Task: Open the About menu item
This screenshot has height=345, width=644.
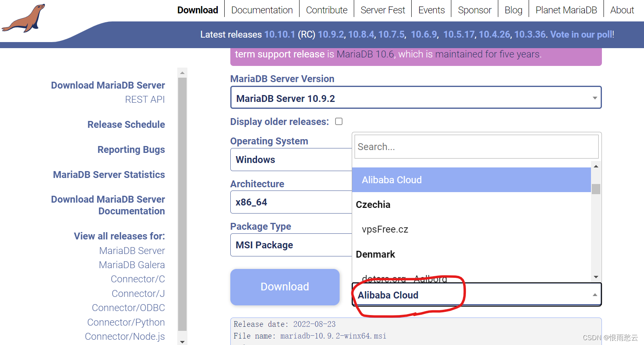Action: coord(622,10)
